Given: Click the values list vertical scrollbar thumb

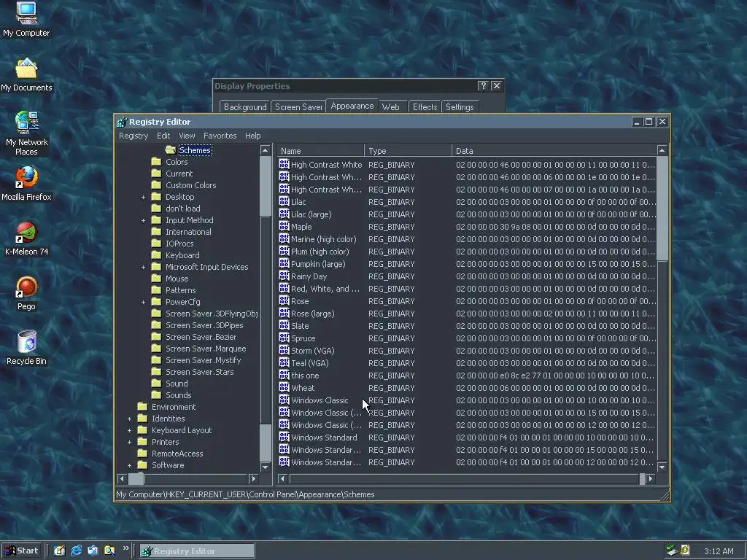Looking at the screenshot, I should click(662, 208).
